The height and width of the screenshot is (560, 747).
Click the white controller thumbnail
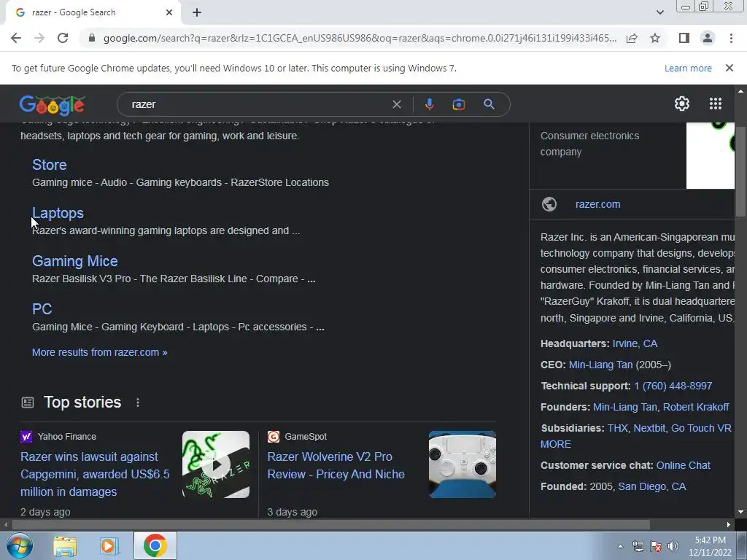tap(462, 464)
